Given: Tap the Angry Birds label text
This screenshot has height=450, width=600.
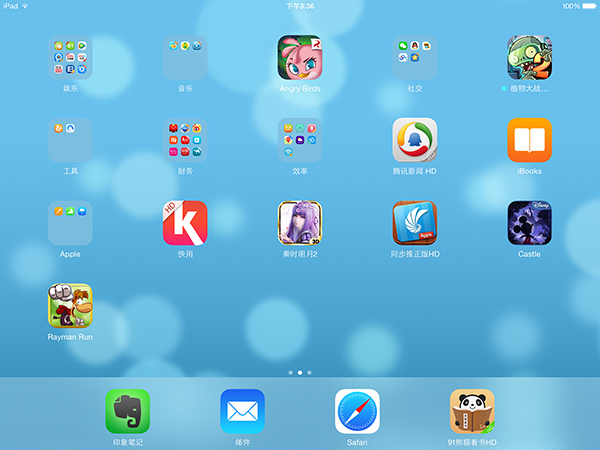Looking at the screenshot, I should coord(300,89).
